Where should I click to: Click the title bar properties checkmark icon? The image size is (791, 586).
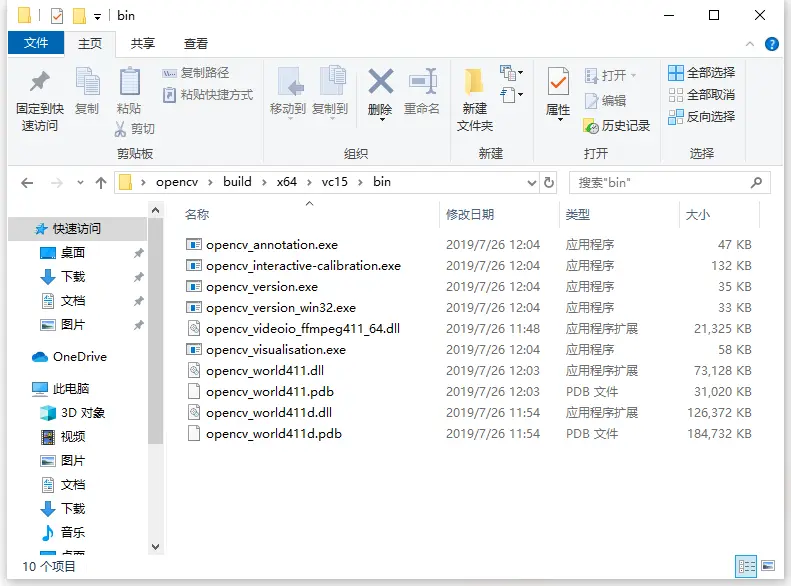pyautogui.click(x=57, y=16)
